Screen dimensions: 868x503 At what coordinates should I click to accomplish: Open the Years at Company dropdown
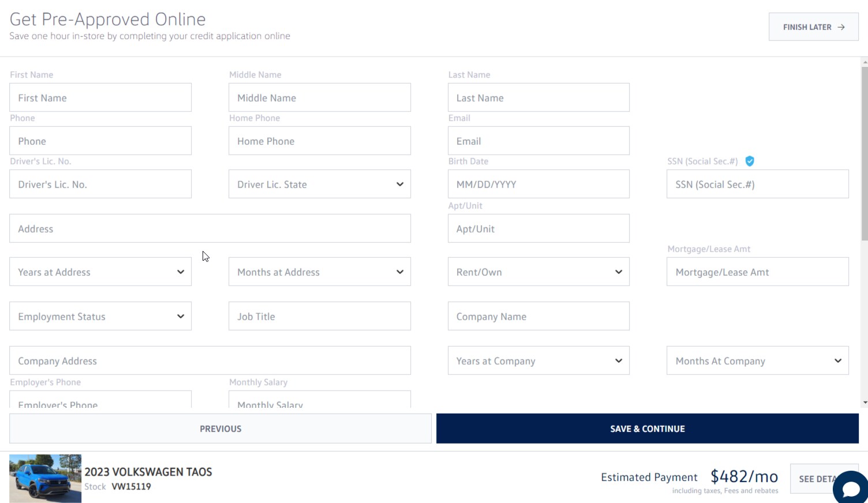(x=538, y=361)
